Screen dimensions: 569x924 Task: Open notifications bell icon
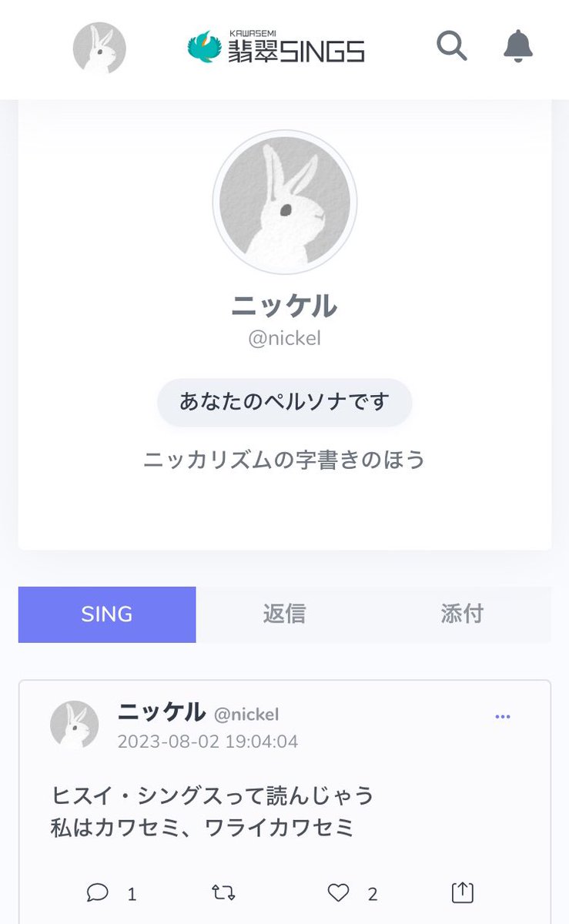coord(518,46)
